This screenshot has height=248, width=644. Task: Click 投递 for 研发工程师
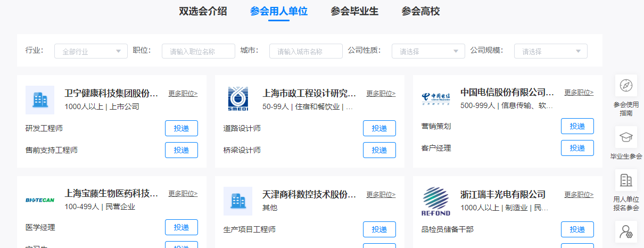click(181, 128)
